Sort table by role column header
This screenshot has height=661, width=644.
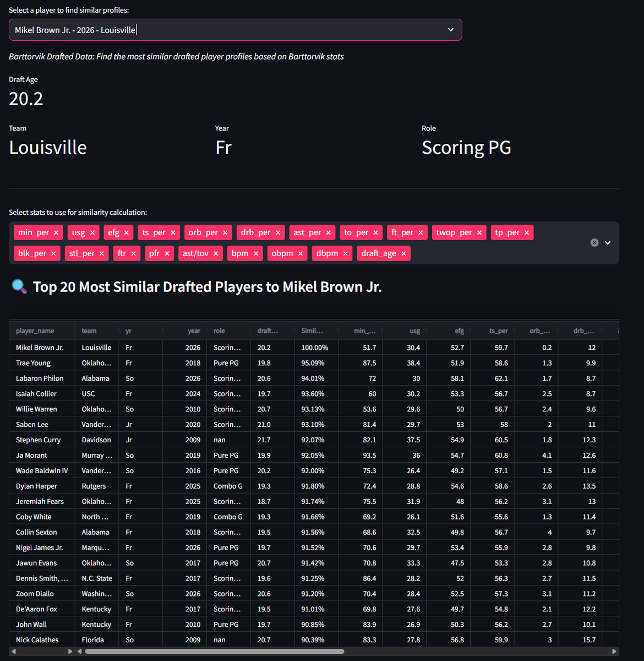(228, 331)
